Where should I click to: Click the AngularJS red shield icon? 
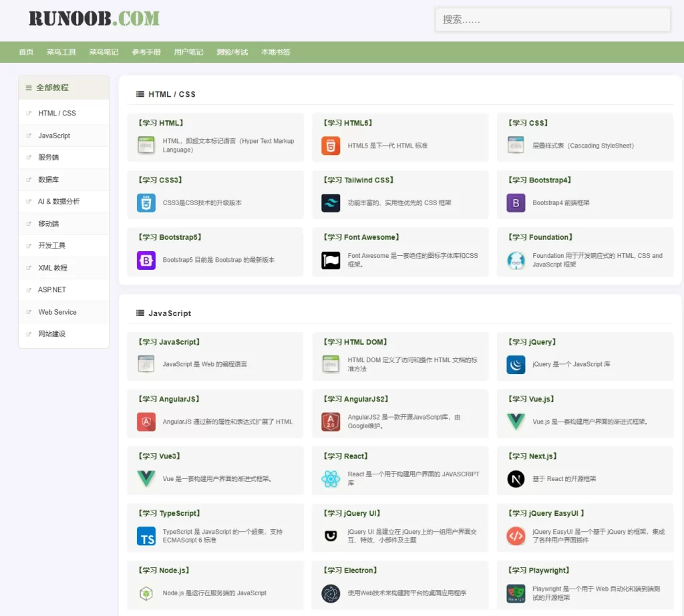point(146,422)
